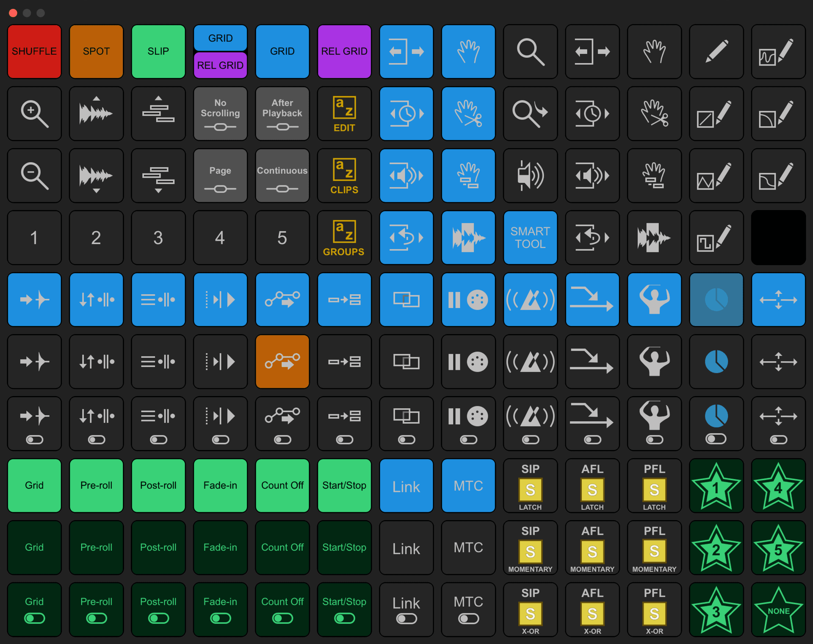
Task: Decrease audio waveform height icon
Action: (x=96, y=176)
